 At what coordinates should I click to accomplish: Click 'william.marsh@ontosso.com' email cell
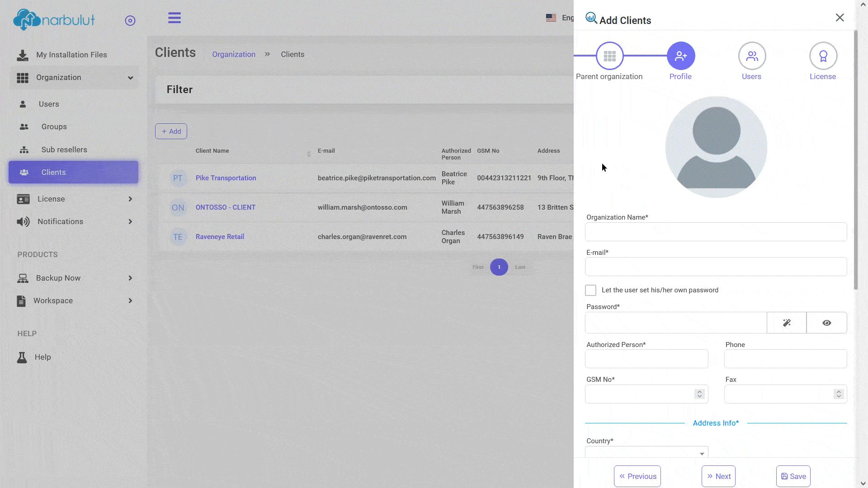pyautogui.click(x=362, y=208)
